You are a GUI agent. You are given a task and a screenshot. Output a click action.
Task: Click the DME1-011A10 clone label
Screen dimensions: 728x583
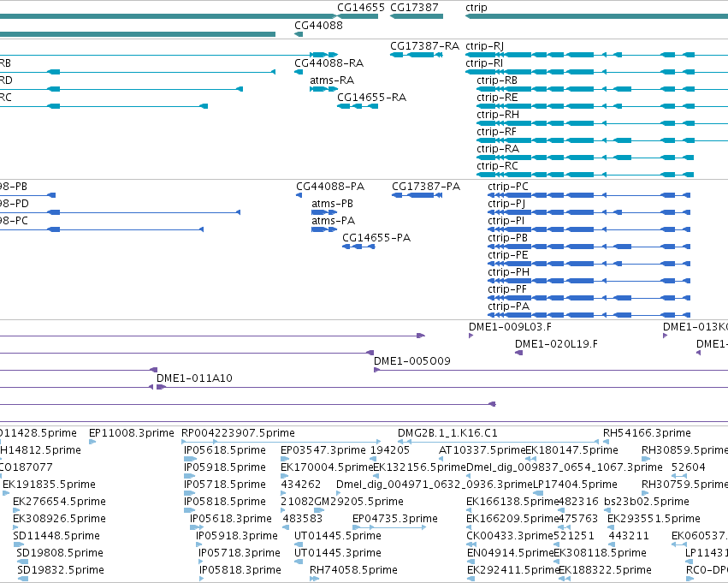[194, 378]
